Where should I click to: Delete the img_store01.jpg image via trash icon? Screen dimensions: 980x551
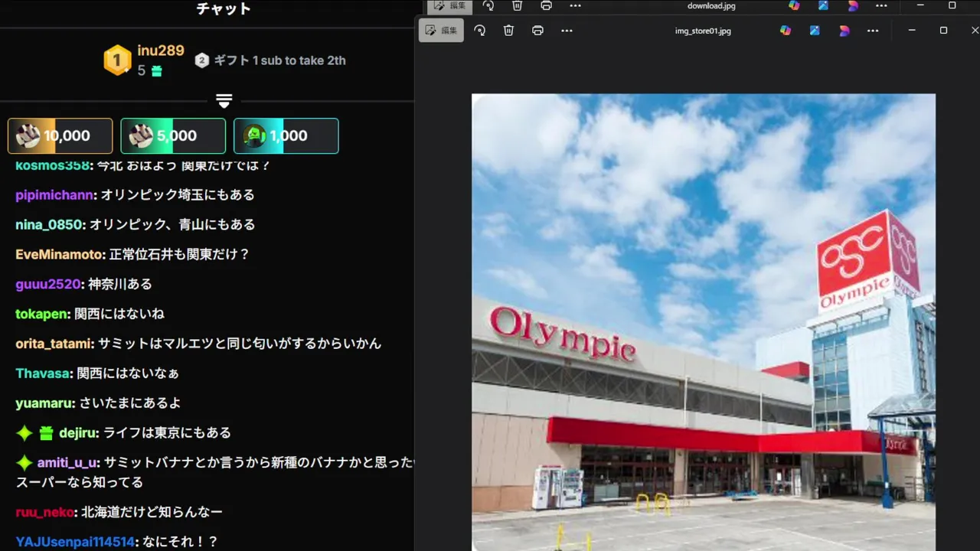pos(508,31)
